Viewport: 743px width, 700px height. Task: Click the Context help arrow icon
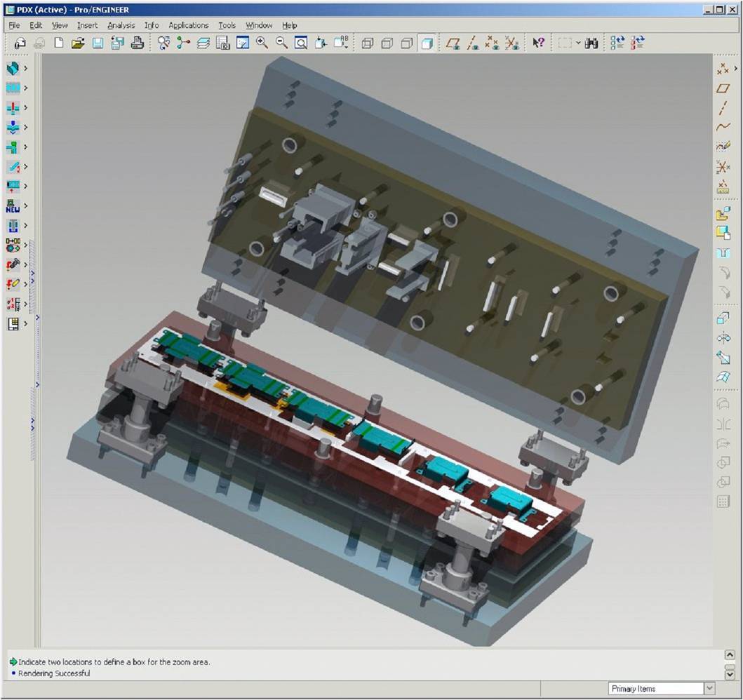coord(538,43)
